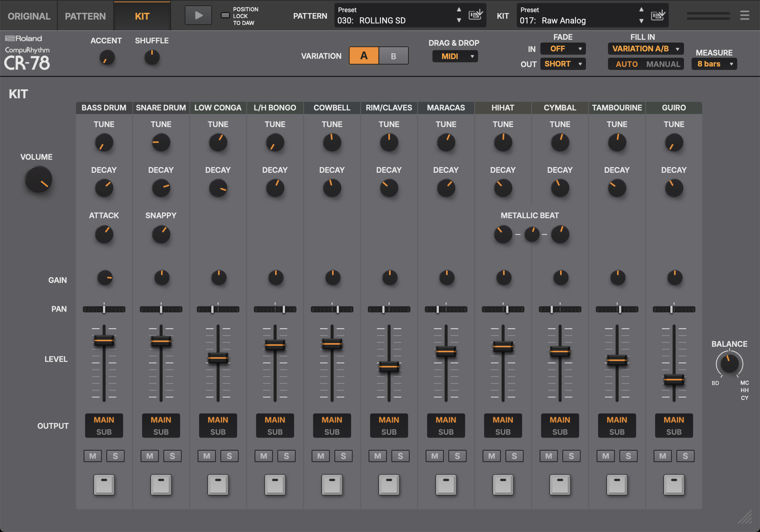The image size is (760, 532).
Task: Click next pattern preset down arrow
Action: tap(459, 20)
